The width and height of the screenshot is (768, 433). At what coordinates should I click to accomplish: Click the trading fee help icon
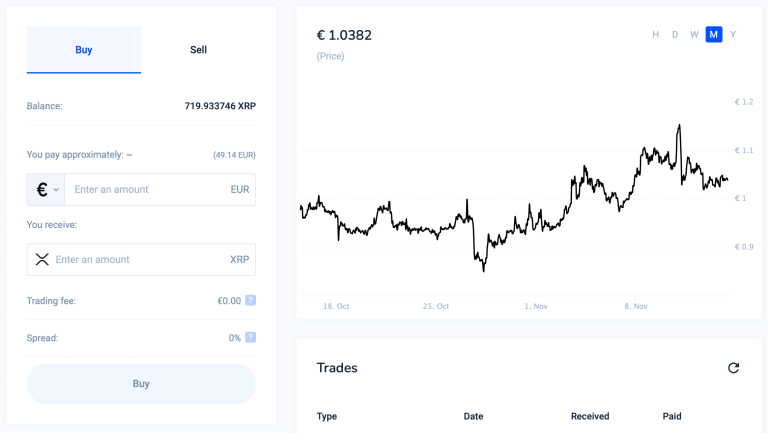(250, 300)
